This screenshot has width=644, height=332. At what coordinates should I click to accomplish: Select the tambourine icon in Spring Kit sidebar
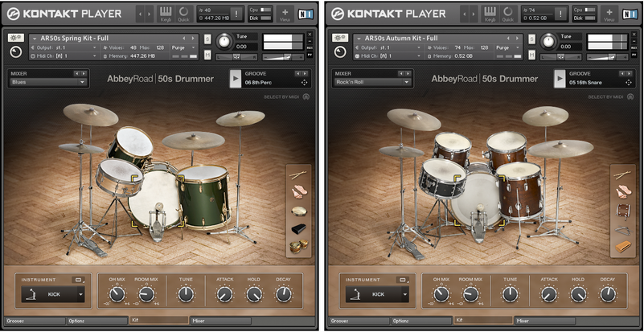point(297,211)
